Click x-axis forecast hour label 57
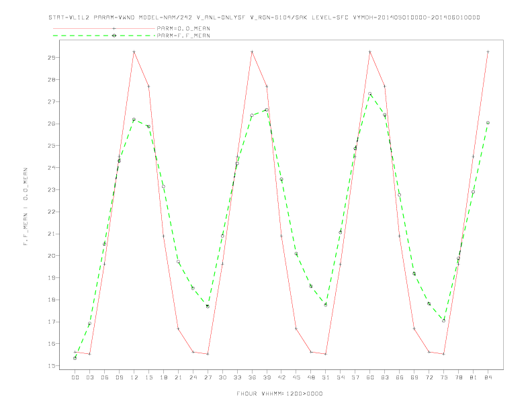The width and height of the screenshot is (532, 411). click(x=355, y=377)
